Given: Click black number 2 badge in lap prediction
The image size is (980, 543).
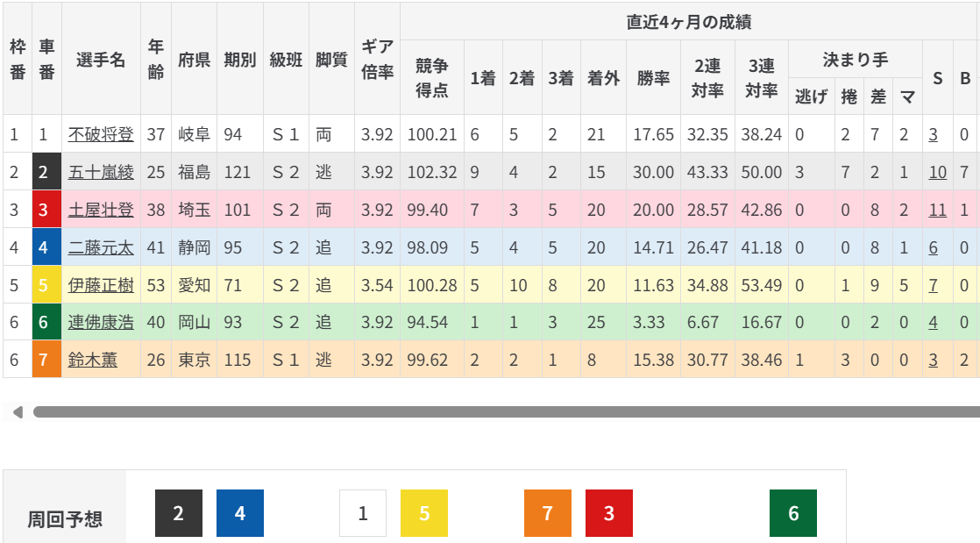Looking at the screenshot, I should pyautogui.click(x=179, y=513).
